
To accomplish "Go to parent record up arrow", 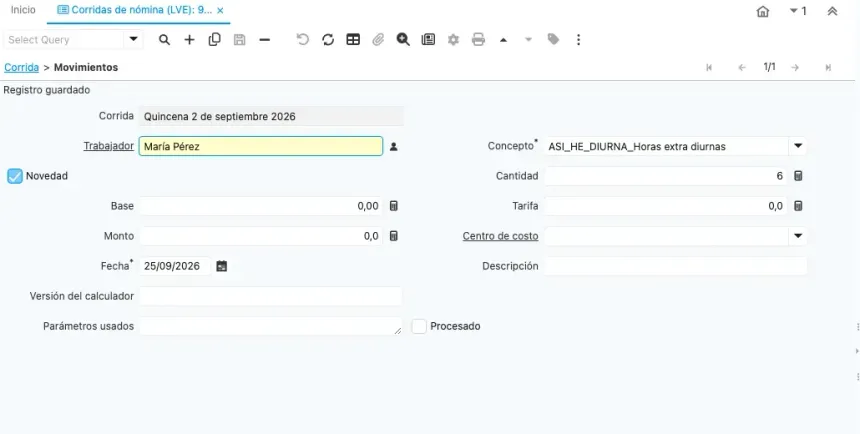I will pos(503,40).
